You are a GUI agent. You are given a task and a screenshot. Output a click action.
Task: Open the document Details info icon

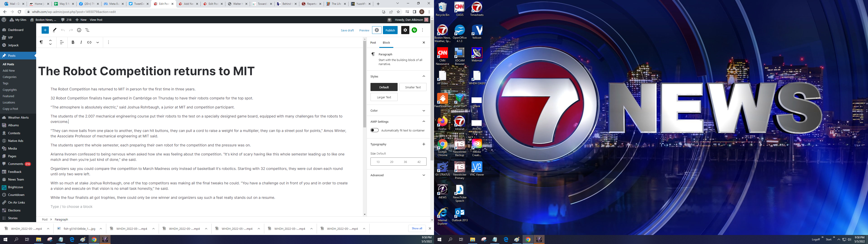[79, 30]
